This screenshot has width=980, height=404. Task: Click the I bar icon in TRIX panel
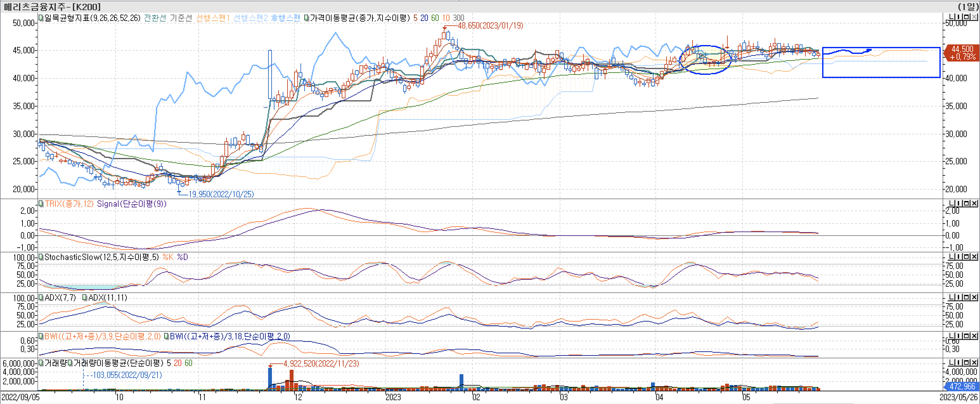tap(959, 203)
